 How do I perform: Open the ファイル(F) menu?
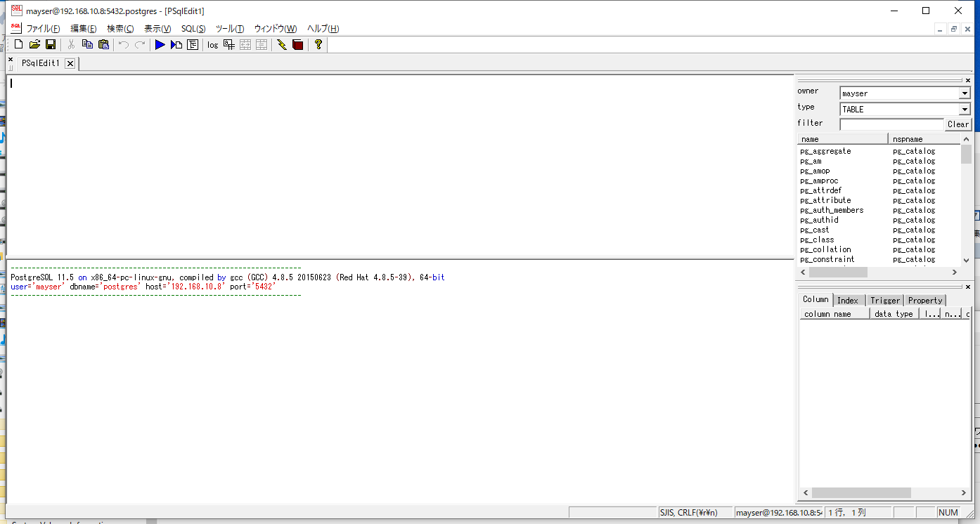(x=43, y=29)
